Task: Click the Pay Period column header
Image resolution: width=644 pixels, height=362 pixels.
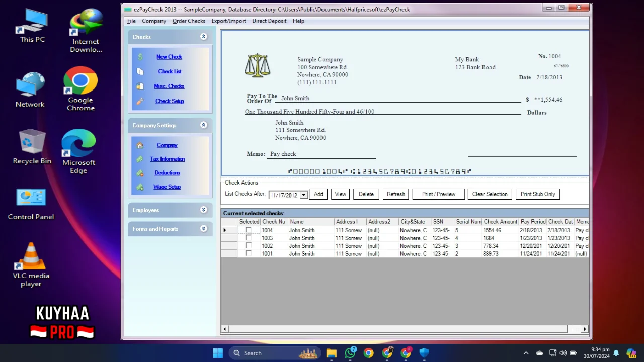Action: (533, 222)
